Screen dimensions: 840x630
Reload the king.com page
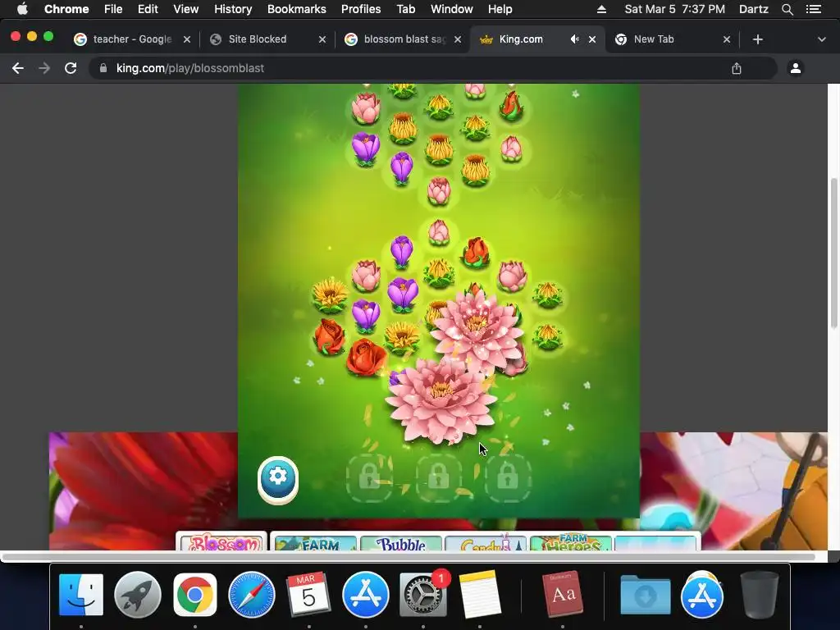coord(71,68)
